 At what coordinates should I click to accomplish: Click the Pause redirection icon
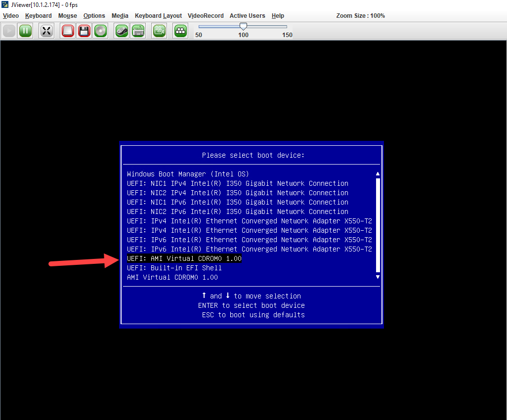[x=25, y=31]
